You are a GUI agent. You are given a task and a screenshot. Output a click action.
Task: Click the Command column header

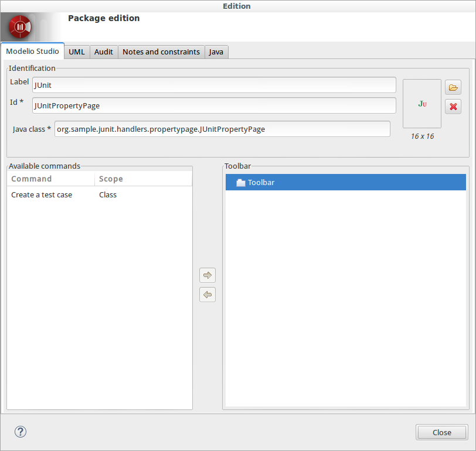[x=50, y=179]
